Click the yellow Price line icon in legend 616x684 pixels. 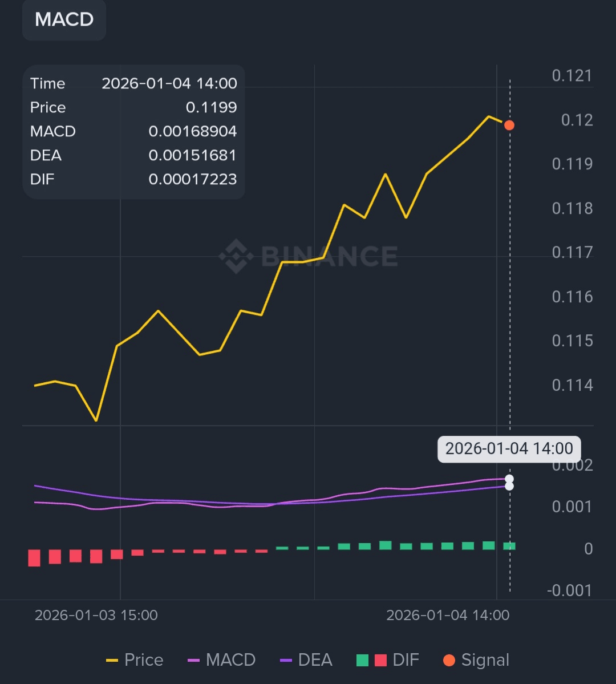pyautogui.click(x=112, y=661)
